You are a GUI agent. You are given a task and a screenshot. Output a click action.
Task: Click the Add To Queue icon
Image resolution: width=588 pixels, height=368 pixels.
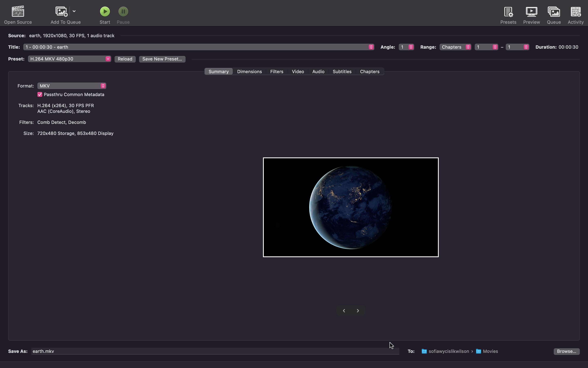click(61, 11)
